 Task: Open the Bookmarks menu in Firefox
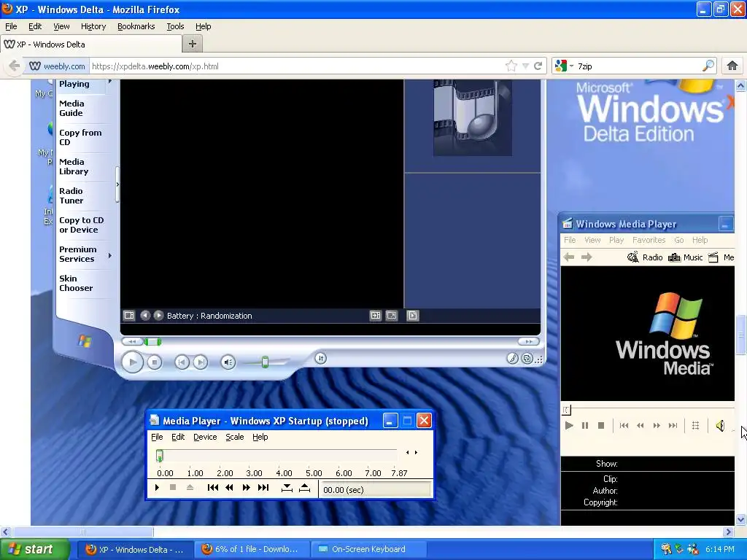click(136, 27)
